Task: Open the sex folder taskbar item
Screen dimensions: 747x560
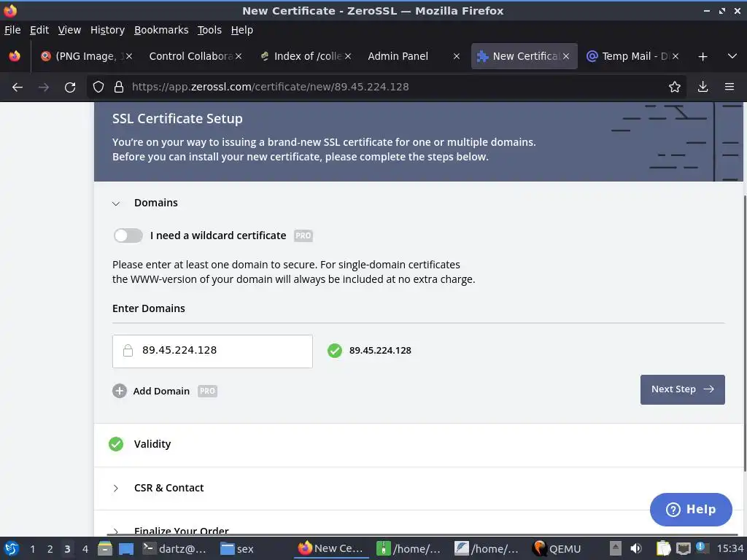Action: 237,549
